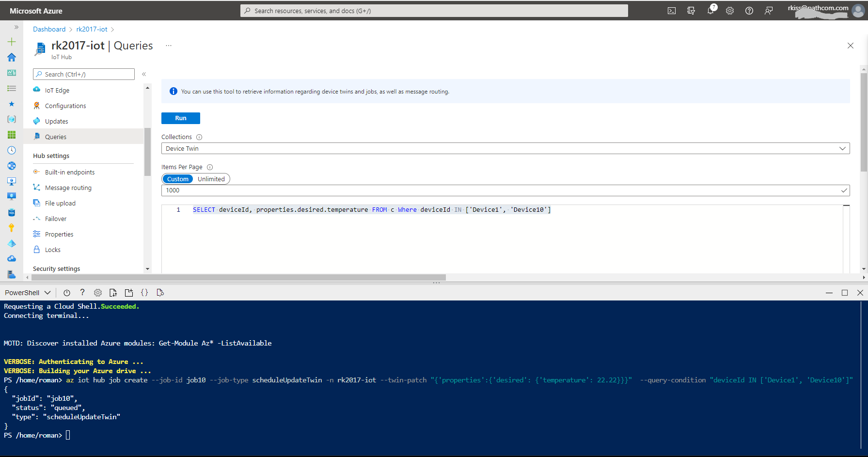Open the PowerShell shell type dropdown
Viewport: 868px width, 457px height.
[28, 293]
